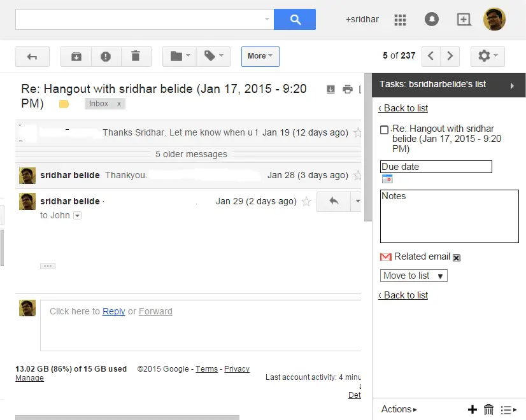Check off the Hangout task checkbox

point(385,130)
